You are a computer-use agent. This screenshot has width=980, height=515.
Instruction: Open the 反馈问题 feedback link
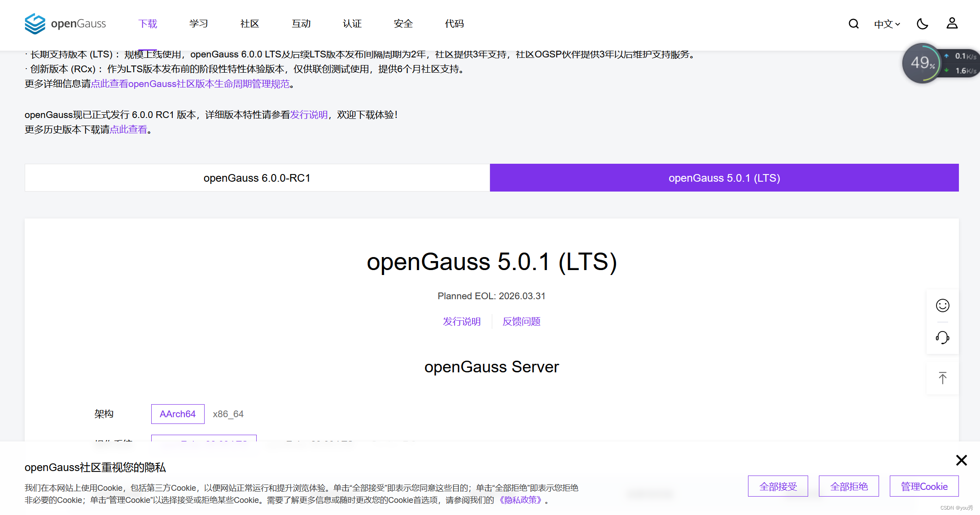tap(521, 321)
